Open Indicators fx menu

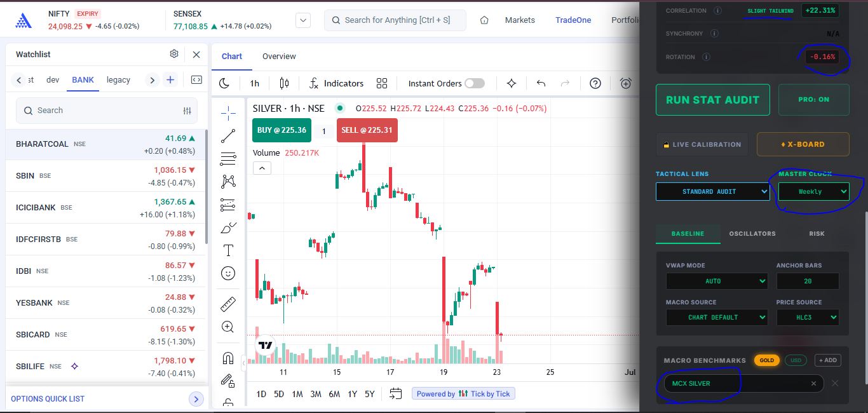(x=336, y=83)
